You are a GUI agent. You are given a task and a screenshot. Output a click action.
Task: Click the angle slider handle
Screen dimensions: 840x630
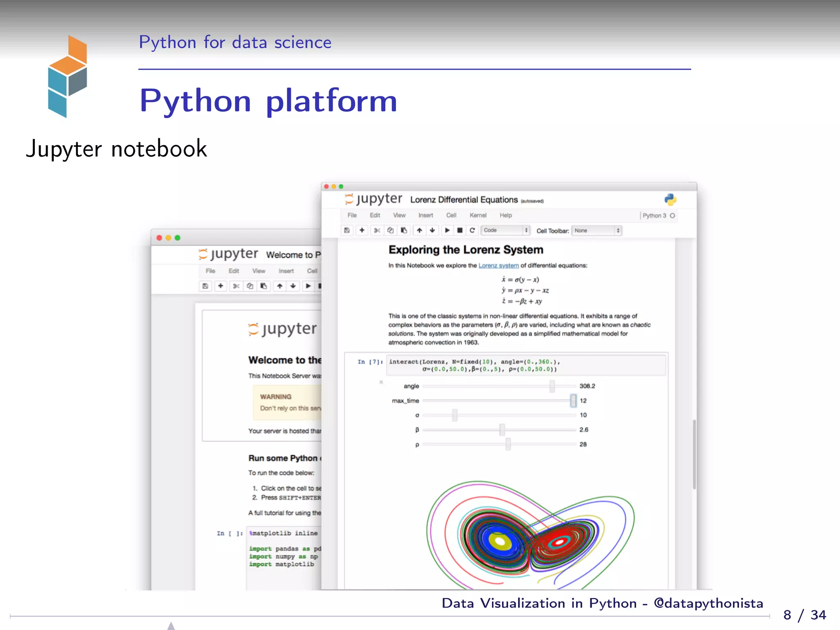coord(552,386)
